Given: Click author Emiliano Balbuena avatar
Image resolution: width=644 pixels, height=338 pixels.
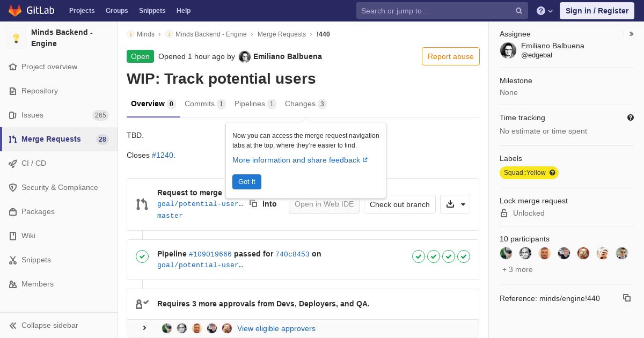Looking at the screenshot, I should point(244,57).
